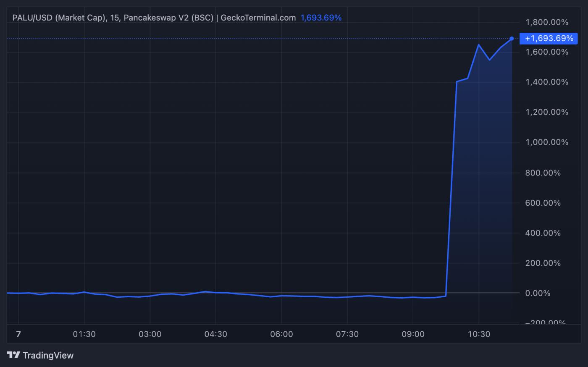Click the GeckoTerminal.com text in chart title
Viewport: 588px width, 367px height.
[258, 18]
